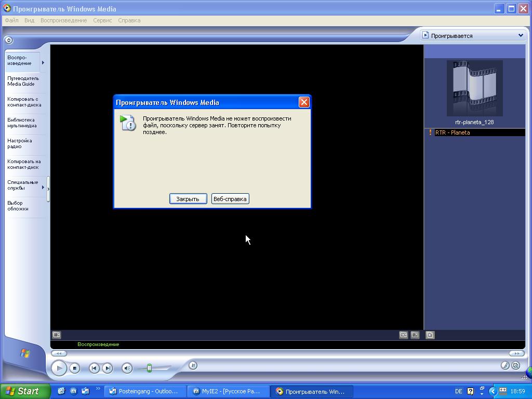Image resolution: width=532 pixels, height=399 pixels.
Task: Click the Проигрыватель Windows Media taskbar button
Action: [312, 392]
